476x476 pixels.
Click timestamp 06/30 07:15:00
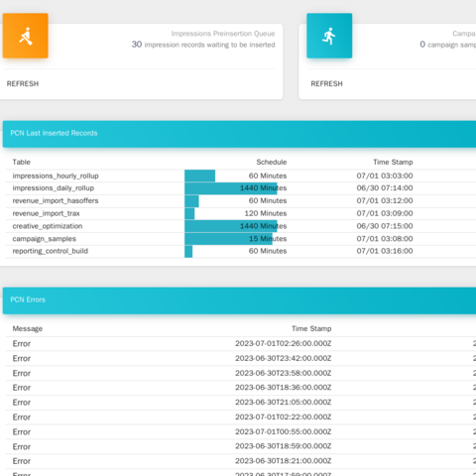pyautogui.click(x=385, y=226)
